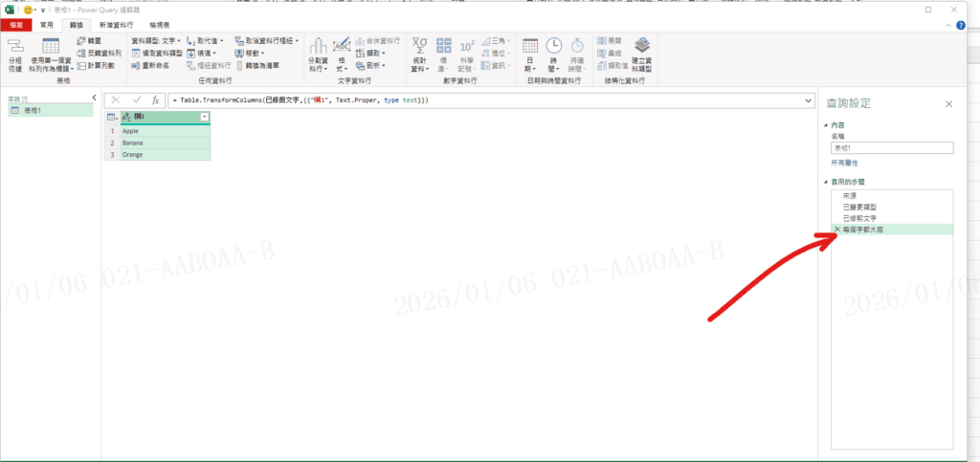
Task: Open the 資料類型: 文字 dropdown
Action: point(155,41)
